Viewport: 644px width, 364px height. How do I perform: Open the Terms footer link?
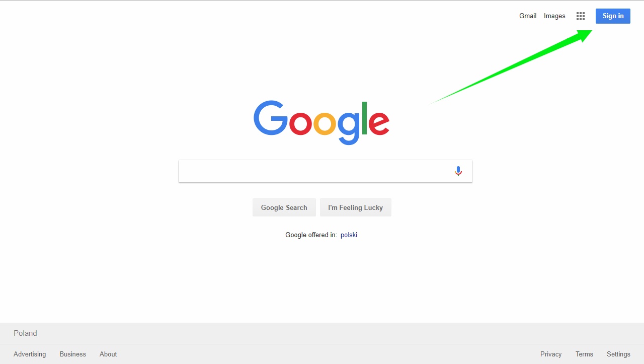584,354
